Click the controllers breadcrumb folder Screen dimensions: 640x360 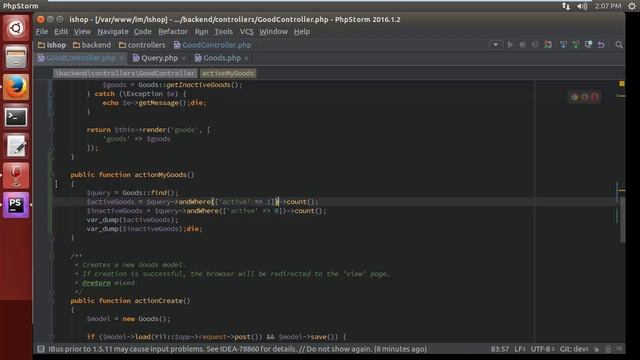click(x=142, y=45)
